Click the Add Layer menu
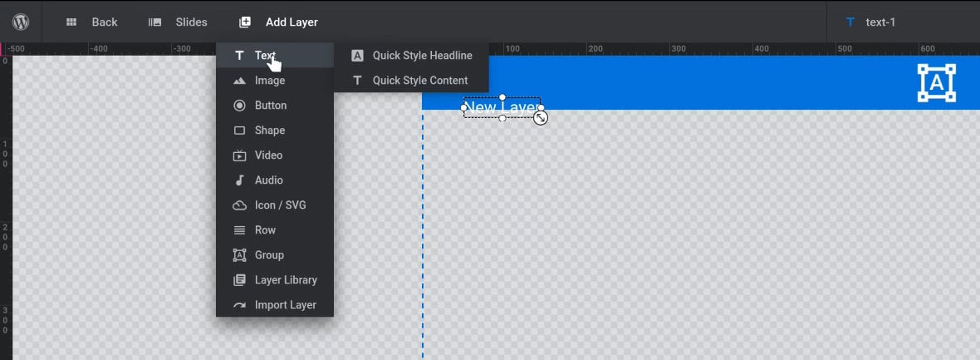Image resolution: width=980 pixels, height=360 pixels. click(x=279, y=22)
